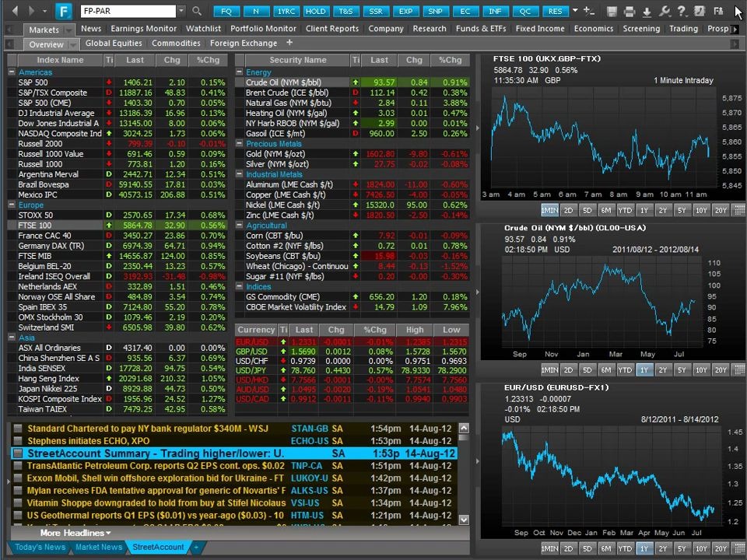Collapse the Energy commodities group
Viewport: 747px width, 560px height.
point(240,72)
